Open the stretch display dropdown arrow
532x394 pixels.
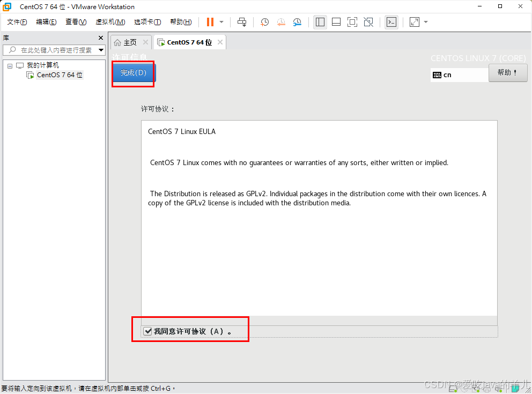(x=426, y=22)
